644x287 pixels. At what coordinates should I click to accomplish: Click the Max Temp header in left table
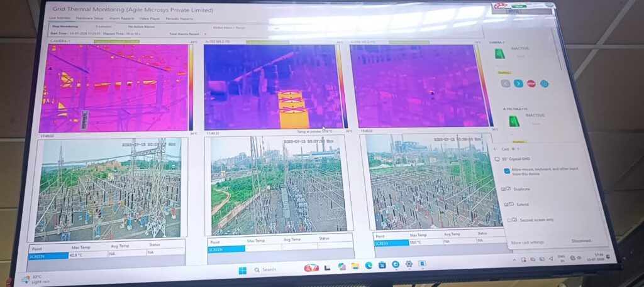coord(81,247)
